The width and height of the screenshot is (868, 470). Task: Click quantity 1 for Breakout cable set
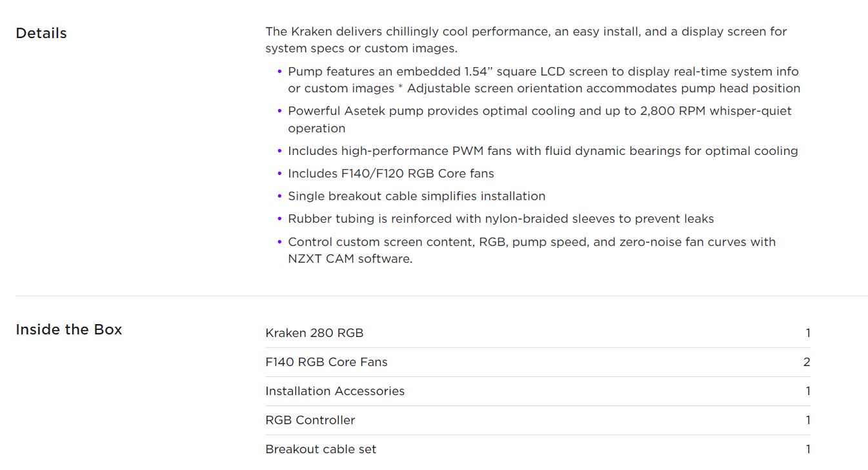click(x=807, y=449)
